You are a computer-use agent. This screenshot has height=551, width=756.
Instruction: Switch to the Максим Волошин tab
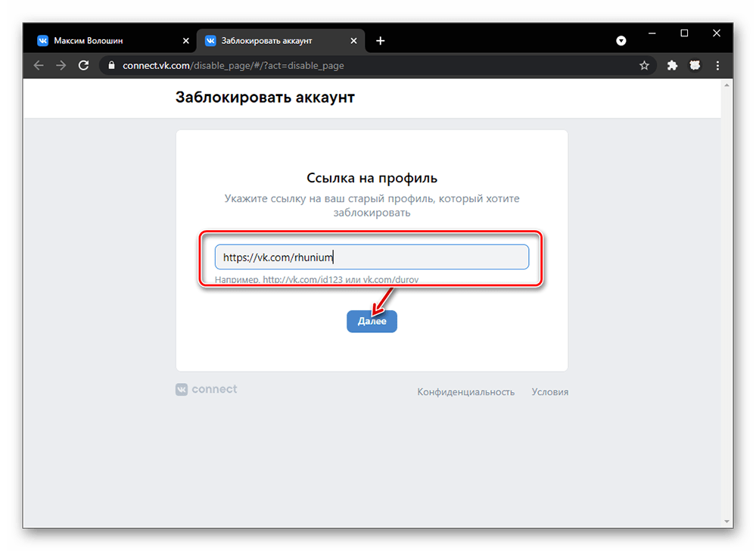pyautogui.click(x=113, y=41)
